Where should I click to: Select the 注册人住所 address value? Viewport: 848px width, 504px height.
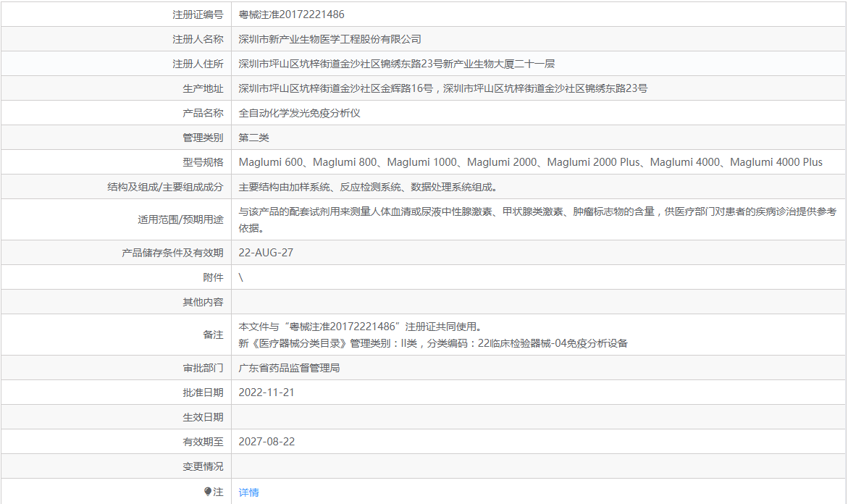(396, 64)
